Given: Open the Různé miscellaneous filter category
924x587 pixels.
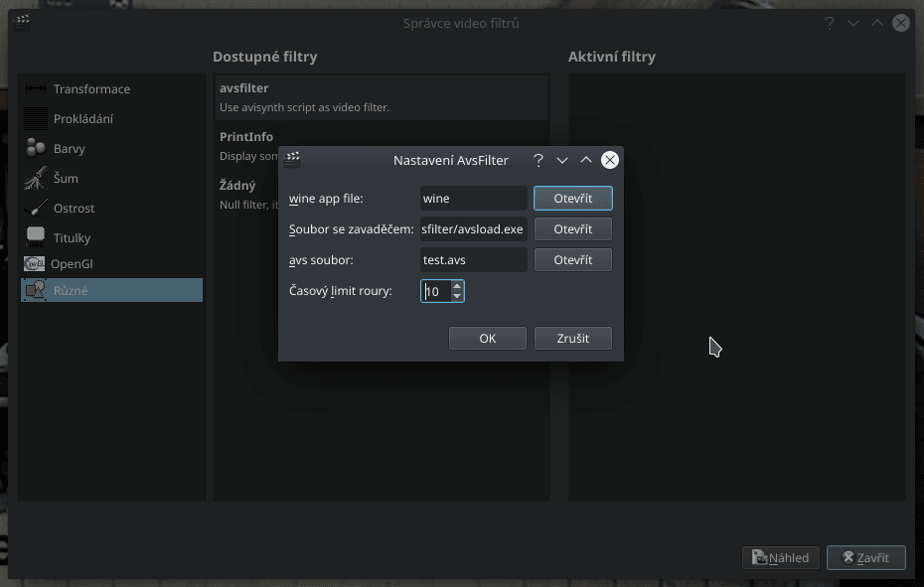Looking at the screenshot, I should coord(34,289).
